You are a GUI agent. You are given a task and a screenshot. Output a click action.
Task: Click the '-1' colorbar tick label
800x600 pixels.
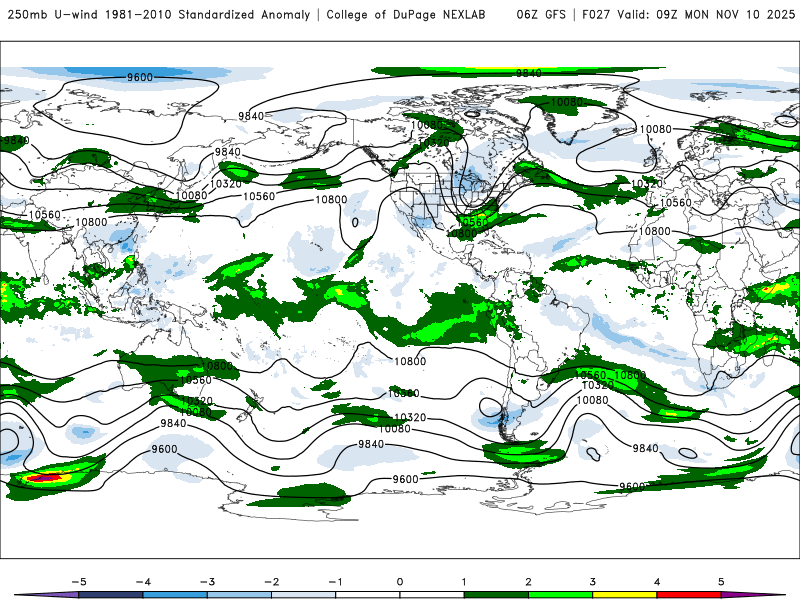tap(335, 582)
